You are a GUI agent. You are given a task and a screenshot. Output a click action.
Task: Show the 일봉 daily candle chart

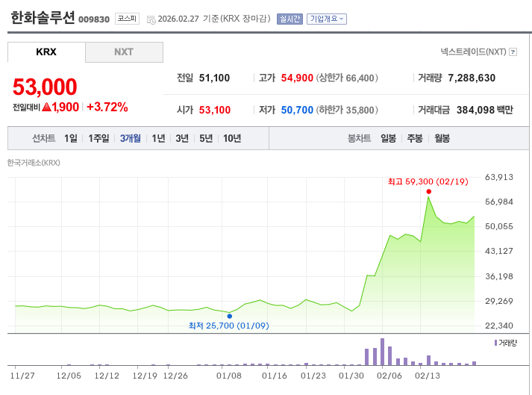388,138
